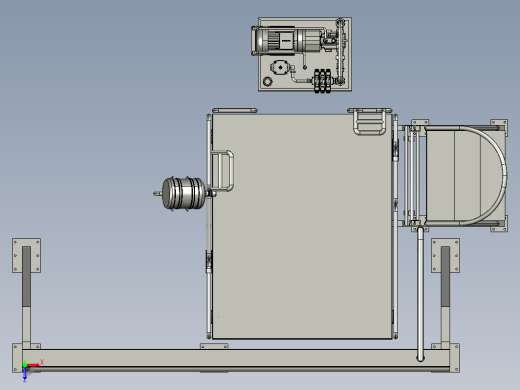The height and width of the screenshot is (390, 520).
Task: Select the chain drive at plate's right edge
Action: 340,52
